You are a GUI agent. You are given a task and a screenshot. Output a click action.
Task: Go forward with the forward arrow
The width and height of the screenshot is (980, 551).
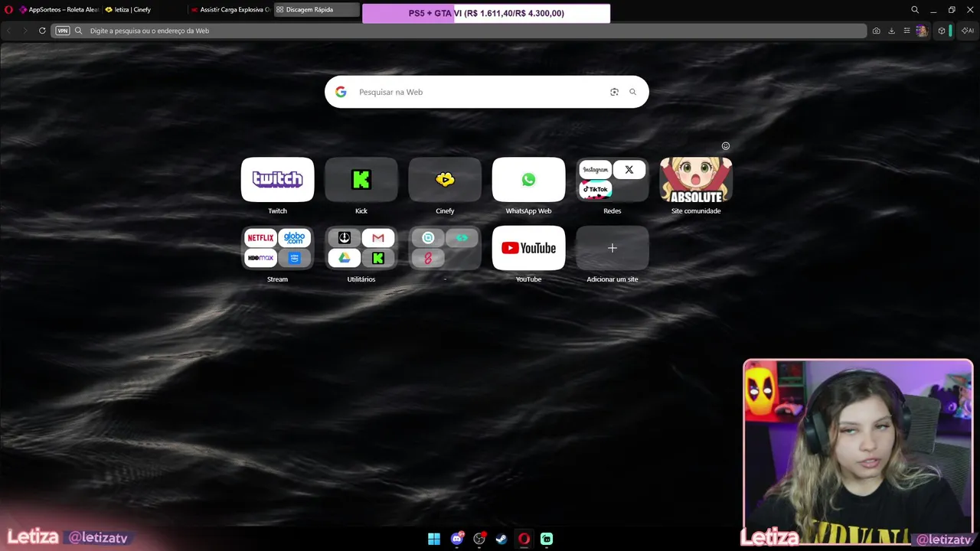click(25, 31)
